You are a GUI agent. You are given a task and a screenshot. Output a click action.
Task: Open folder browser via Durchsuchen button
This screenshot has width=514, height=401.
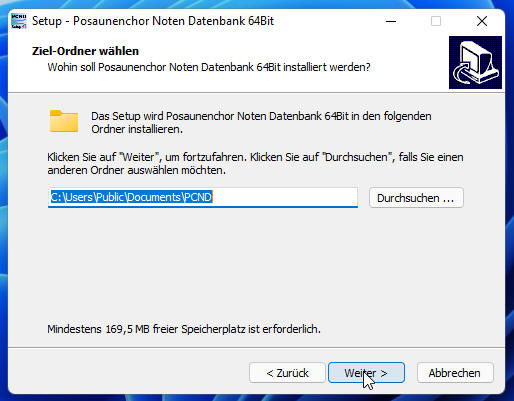point(416,198)
